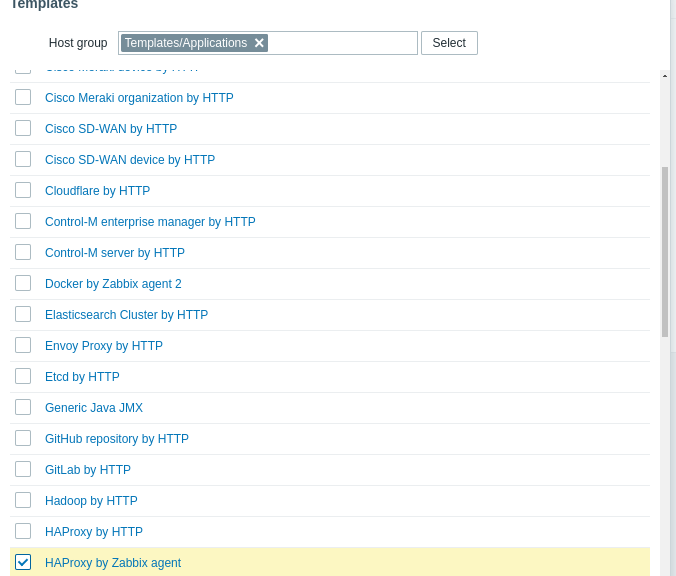Check the Elasticsearch Cluster by HTTP checkbox
The width and height of the screenshot is (676, 576).
pyautogui.click(x=23, y=315)
